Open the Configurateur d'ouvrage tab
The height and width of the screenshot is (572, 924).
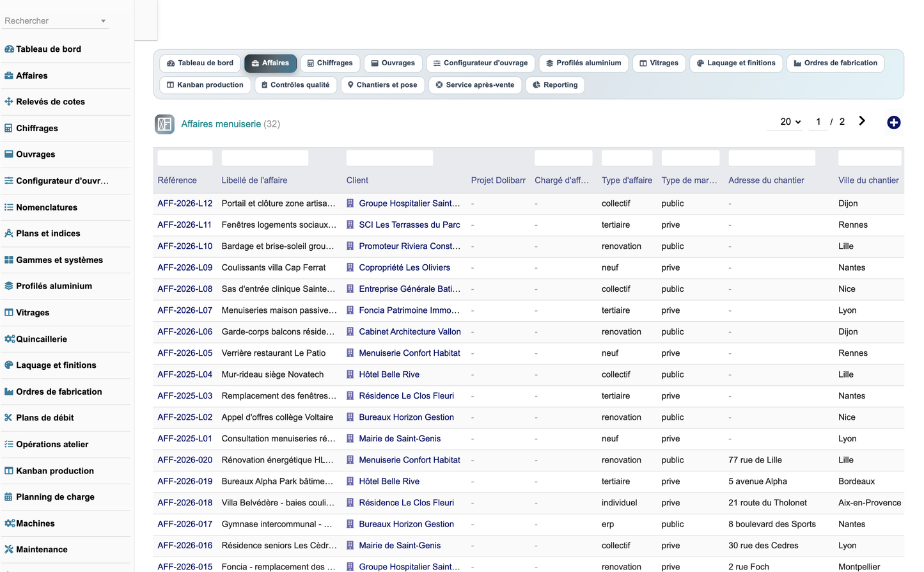pyautogui.click(x=481, y=63)
